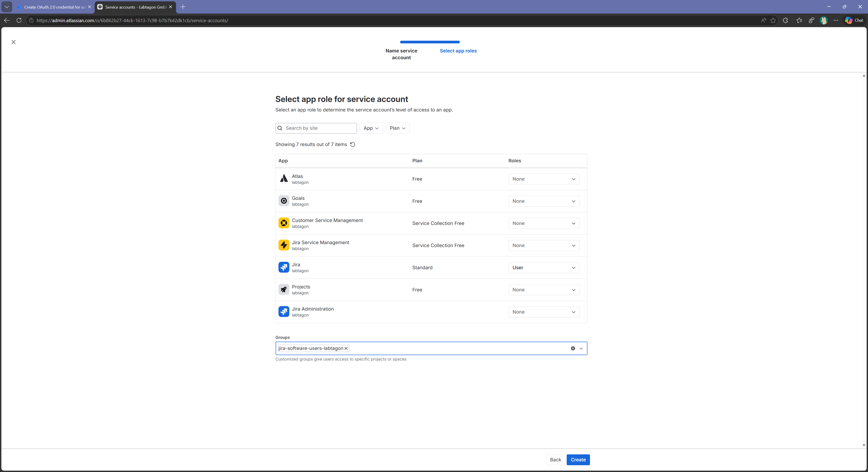Click the Create button
This screenshot has height=472, width=868.
[x=578, y=460]
